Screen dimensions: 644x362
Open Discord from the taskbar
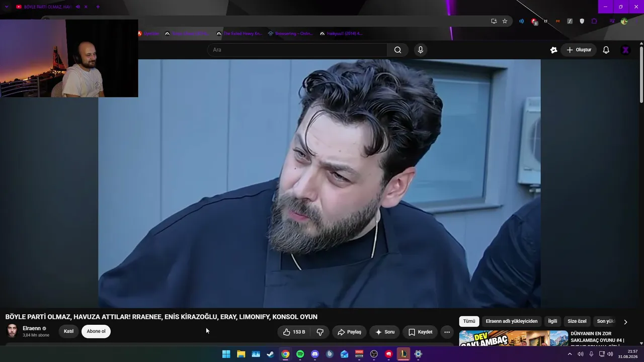[x=315, y=354]
